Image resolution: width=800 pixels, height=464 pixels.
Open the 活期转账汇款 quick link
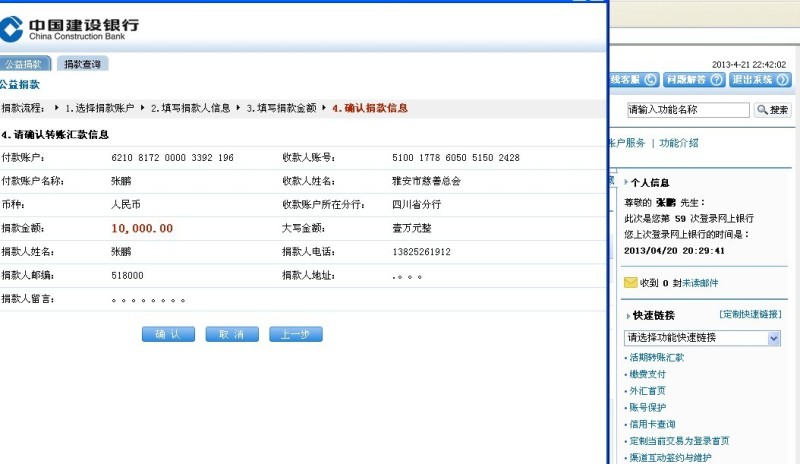pyautogui.click(x=656, y=357)
